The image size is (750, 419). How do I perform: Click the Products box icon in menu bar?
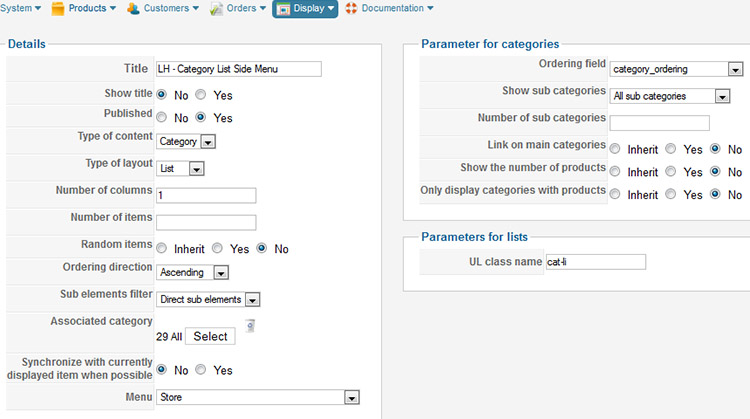click(x=57, y=9)
